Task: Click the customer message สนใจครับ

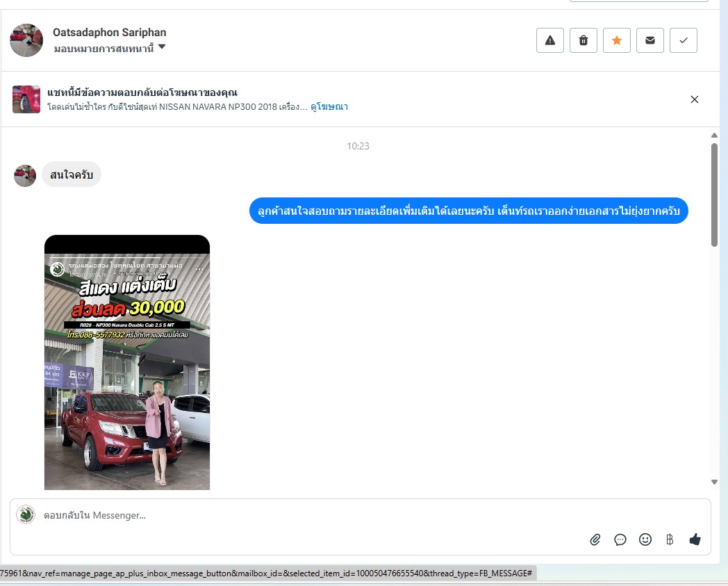Action: 72,174
